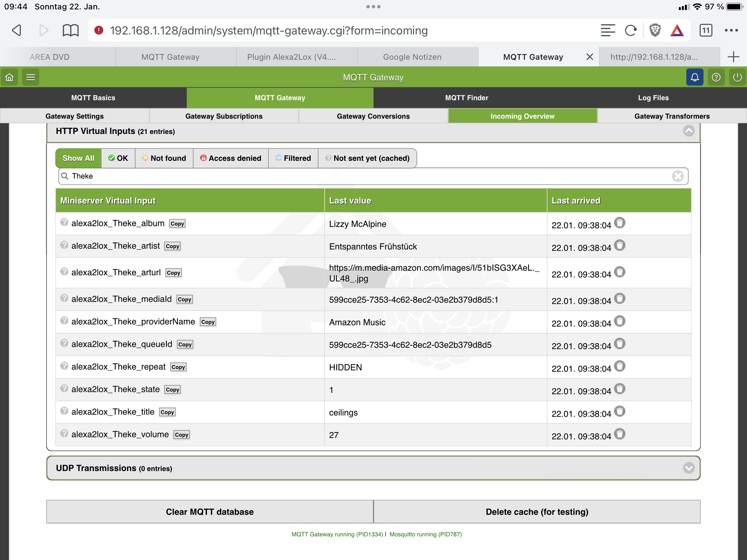Open Brave Shields lion icon

coord(655,30)
